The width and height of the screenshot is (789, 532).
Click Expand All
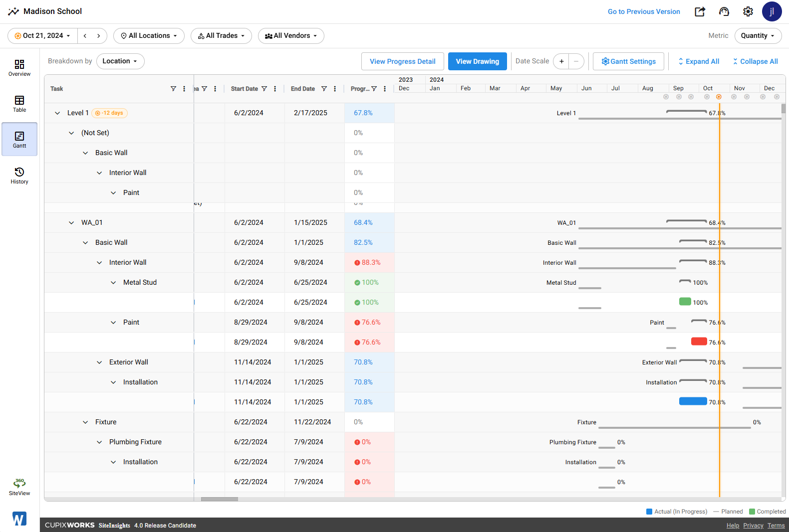[x=698, y=61]
